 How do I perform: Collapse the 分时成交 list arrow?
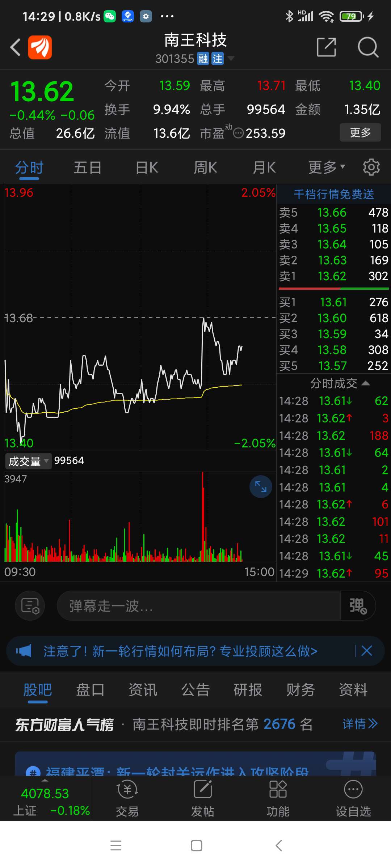pyautogui.click(x=366, y=383)
